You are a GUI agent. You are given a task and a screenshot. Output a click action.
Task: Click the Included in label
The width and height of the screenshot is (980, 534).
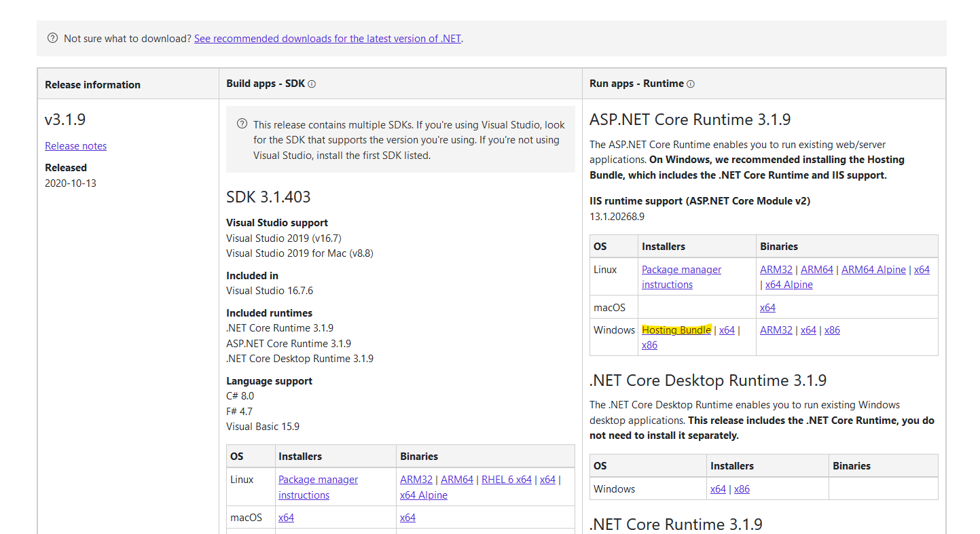pos(252,276)
